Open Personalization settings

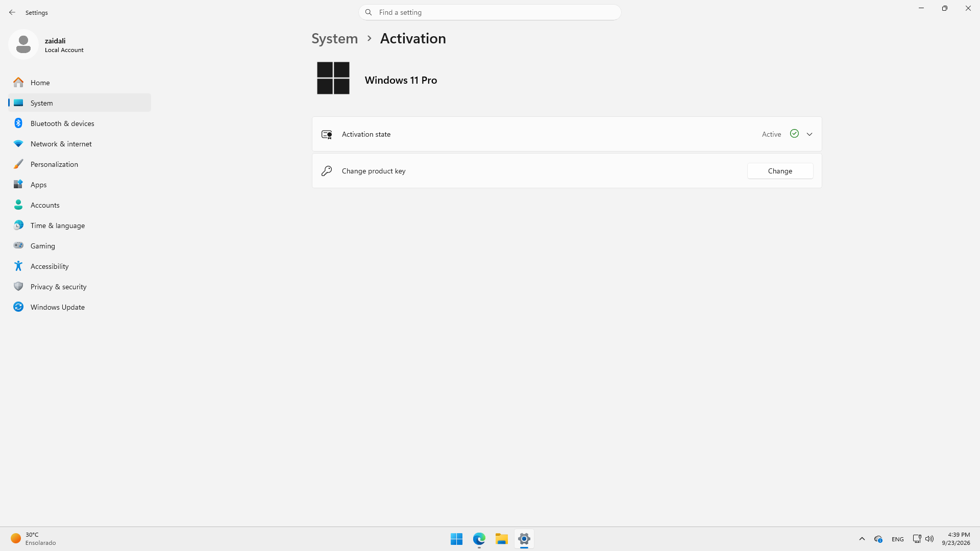click(x=80, y=164)
